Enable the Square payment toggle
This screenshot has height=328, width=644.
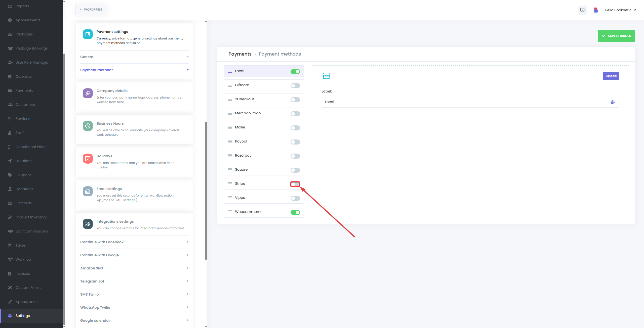pos(295,170)
